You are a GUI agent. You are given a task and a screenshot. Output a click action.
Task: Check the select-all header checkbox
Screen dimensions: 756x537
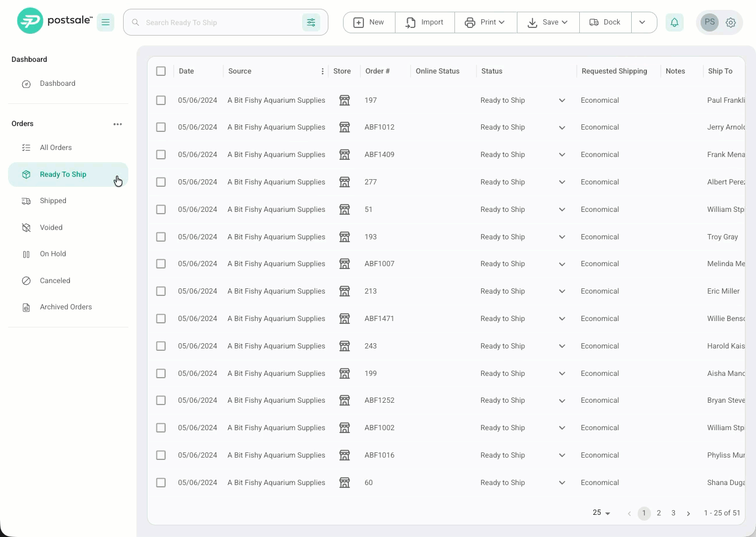coord(161,71)
